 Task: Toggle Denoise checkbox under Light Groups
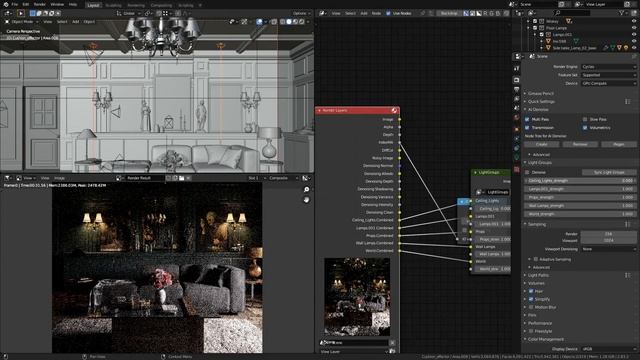pyautogui.click(x=527, y=173)
